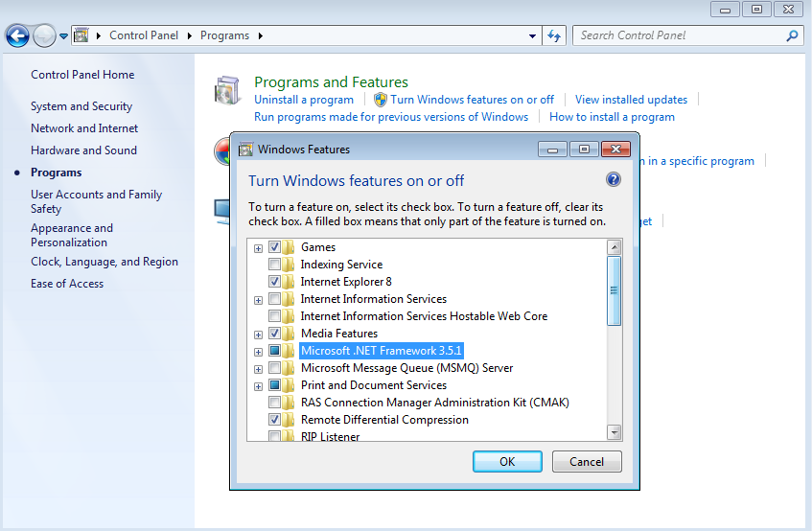
Task: Open Ease of Access category
Action: point(67,284)
